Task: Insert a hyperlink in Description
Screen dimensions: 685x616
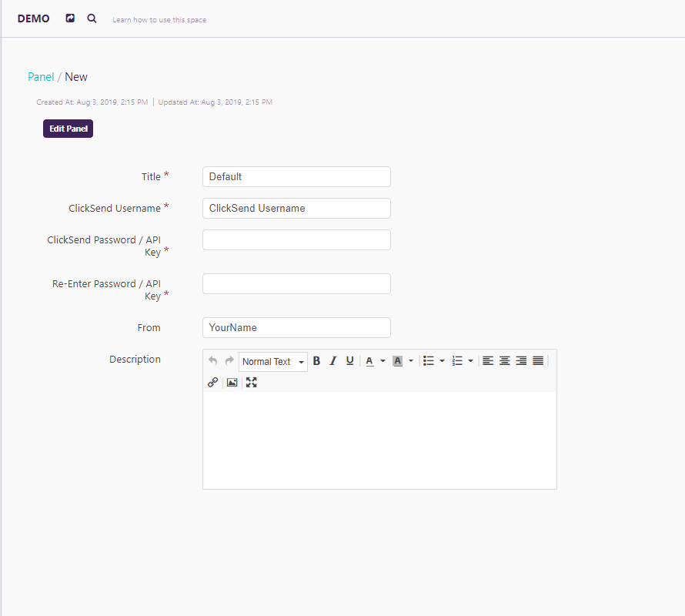Action: coord(212,383)
